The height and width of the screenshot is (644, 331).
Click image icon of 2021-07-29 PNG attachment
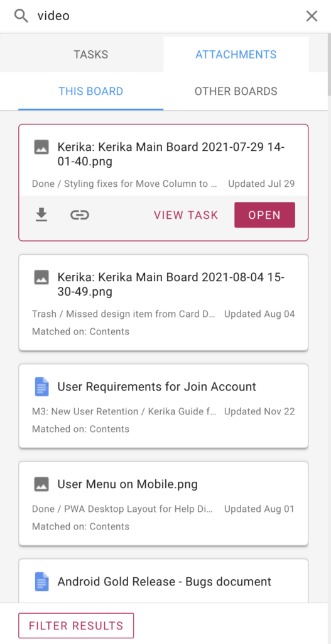point(41,147)
